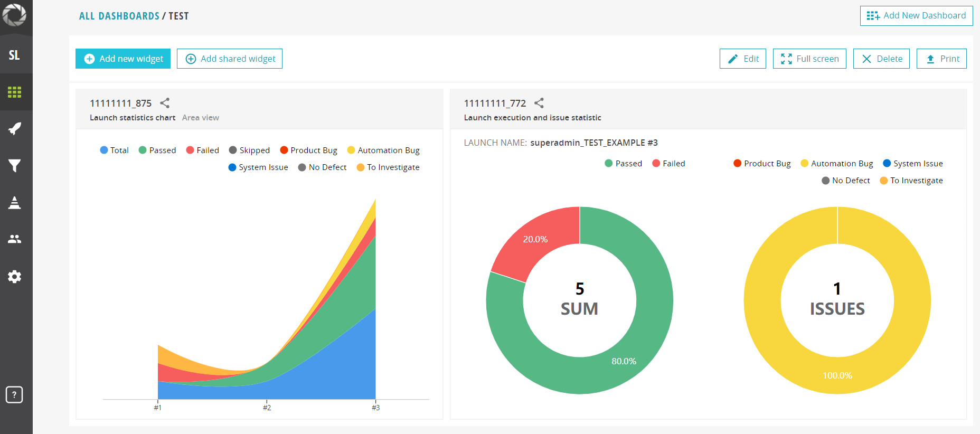980x434 pixels.
Task: Open dashboard in Full screen
Action: click(809, 59)
